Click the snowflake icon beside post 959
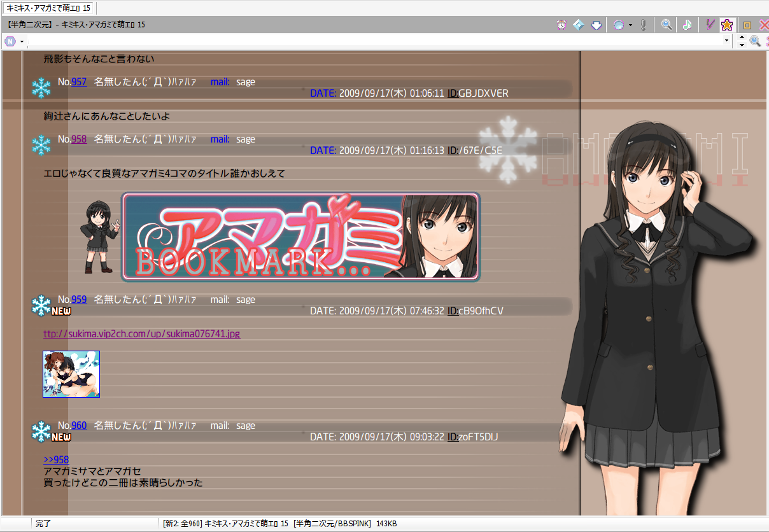This screenshot has height=532, width=769. click(x=41, y=305)
